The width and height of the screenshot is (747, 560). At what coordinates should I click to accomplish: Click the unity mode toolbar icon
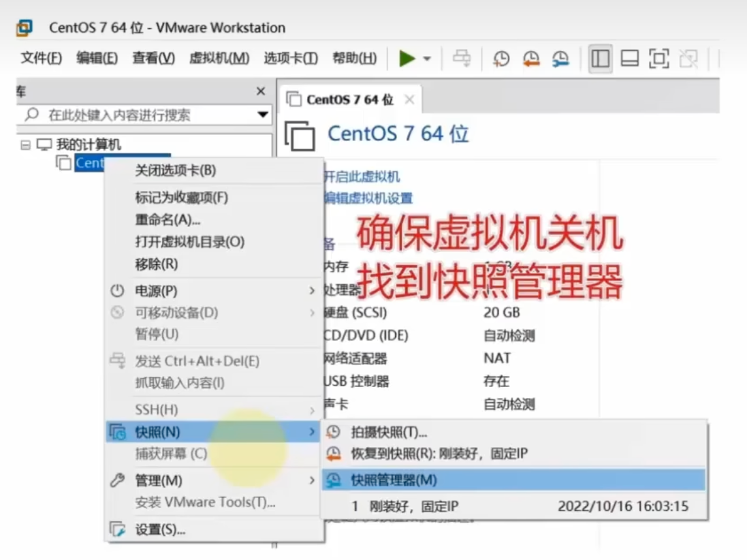(x=688, y=59)
